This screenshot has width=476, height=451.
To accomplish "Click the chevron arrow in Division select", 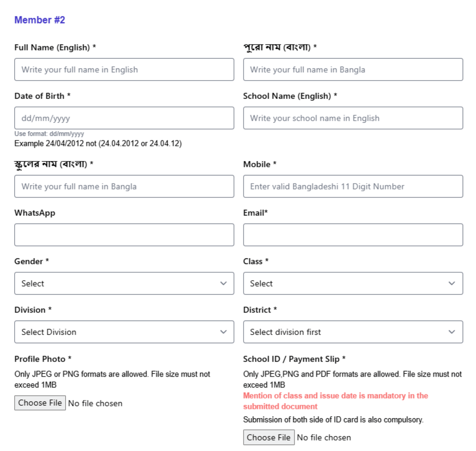I will click(x=223, y=332).
